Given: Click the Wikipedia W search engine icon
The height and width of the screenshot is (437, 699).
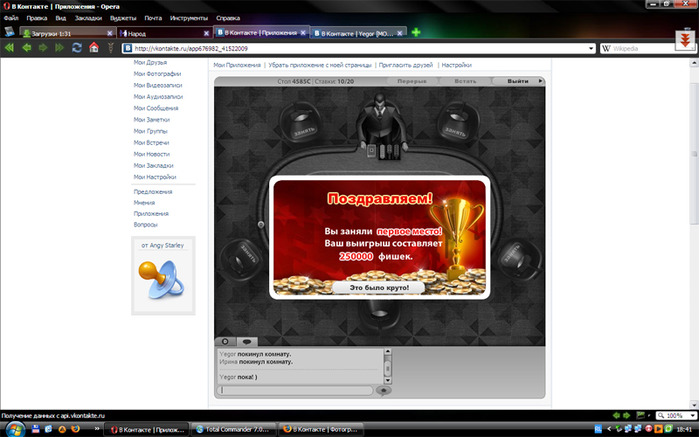Looking at the screenshot, I should 606,48.
